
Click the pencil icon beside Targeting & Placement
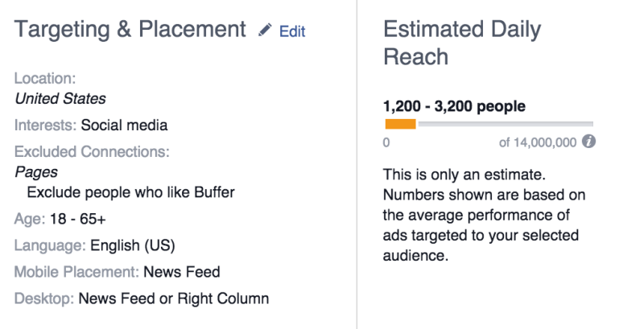pyautogui.click(x=266, y=31)
